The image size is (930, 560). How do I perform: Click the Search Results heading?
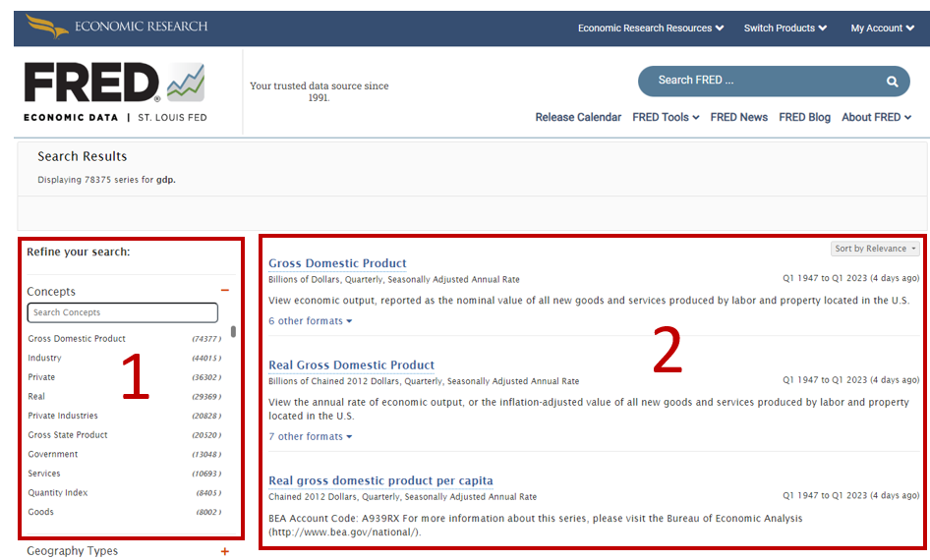(x=83, y=156)
